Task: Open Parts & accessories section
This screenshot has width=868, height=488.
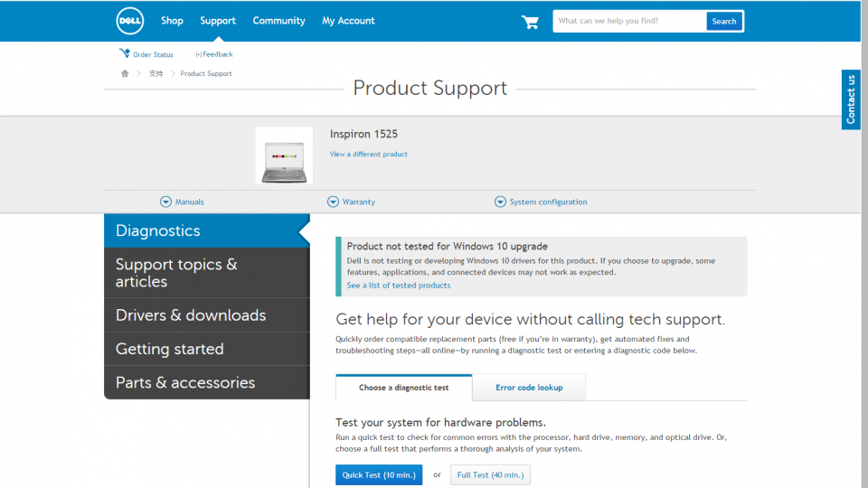Action: coord(207,383)
